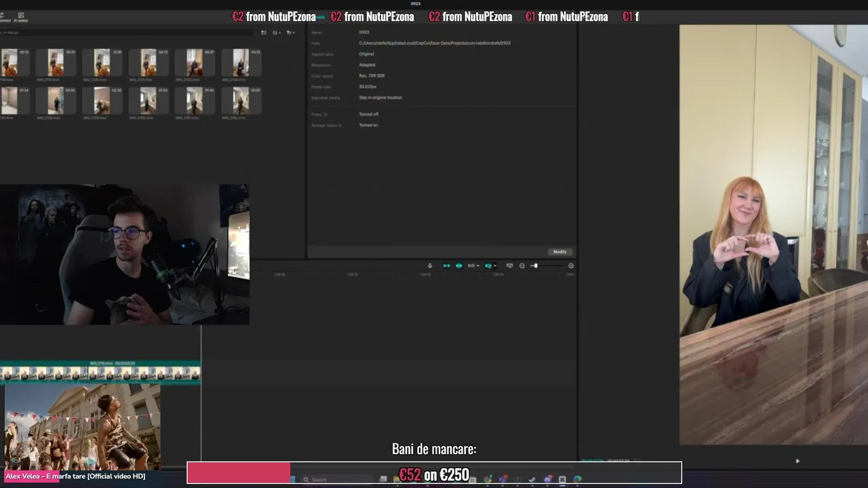Open the AI avatar tab
The height and width of the screenshot is (488, 868).
click(20, 17)
